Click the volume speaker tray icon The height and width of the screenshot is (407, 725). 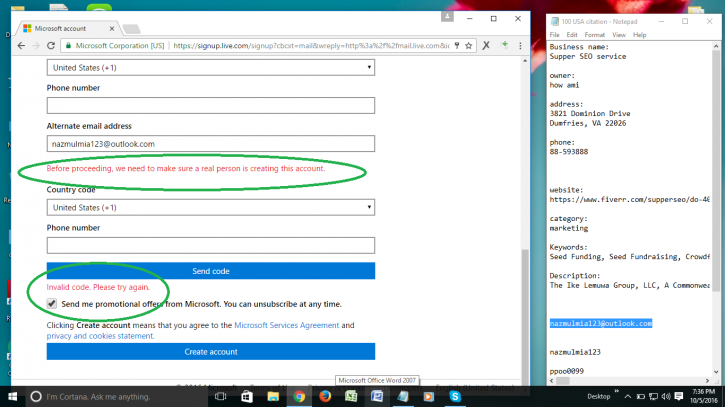tap(666, 397)
